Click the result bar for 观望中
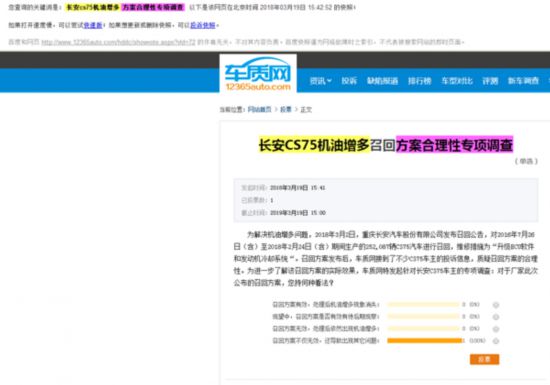 (x=423, y=316)
